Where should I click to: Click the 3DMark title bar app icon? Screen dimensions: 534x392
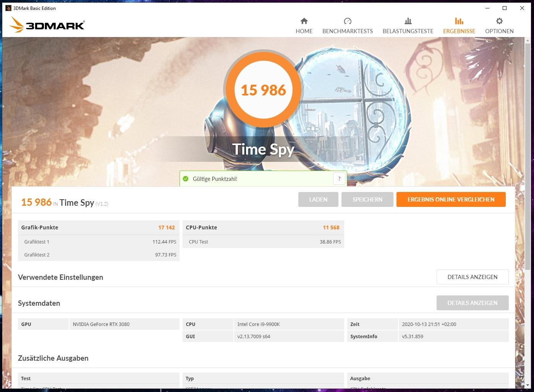(x=8, y=8)
